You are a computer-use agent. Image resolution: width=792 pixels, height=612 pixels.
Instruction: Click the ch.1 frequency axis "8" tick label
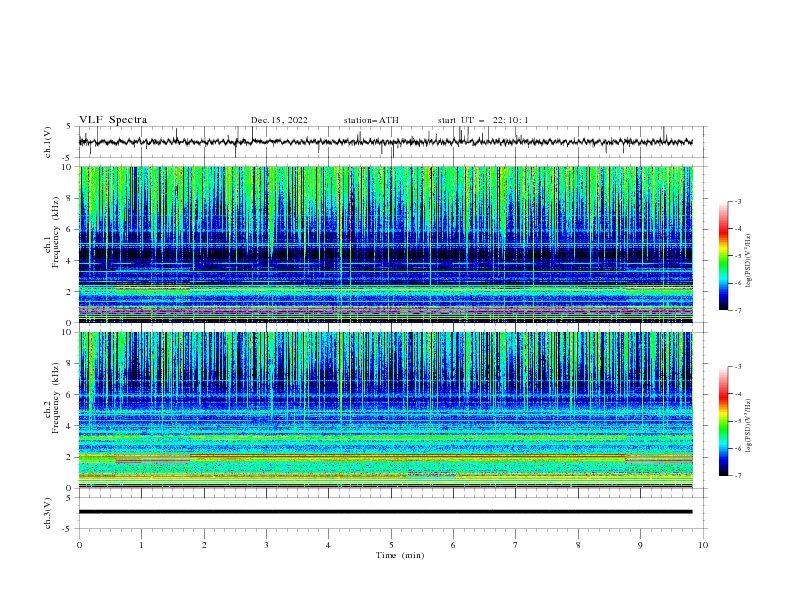click(71, 198)
